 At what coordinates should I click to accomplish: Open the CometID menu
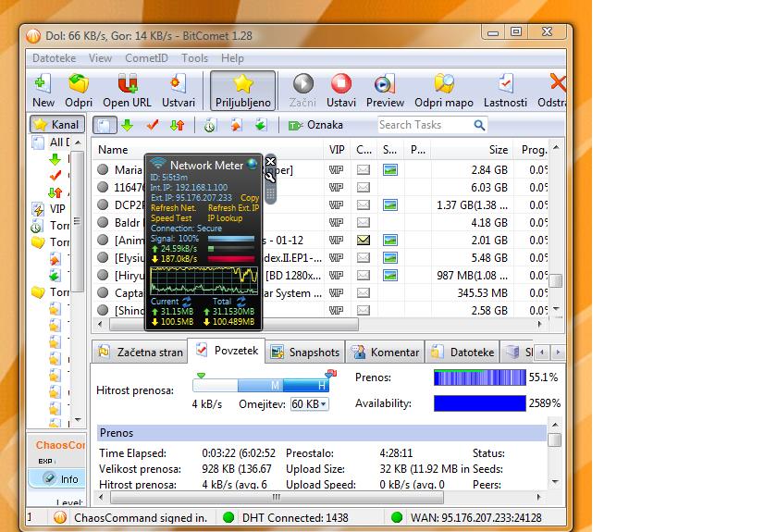(146, 58)
